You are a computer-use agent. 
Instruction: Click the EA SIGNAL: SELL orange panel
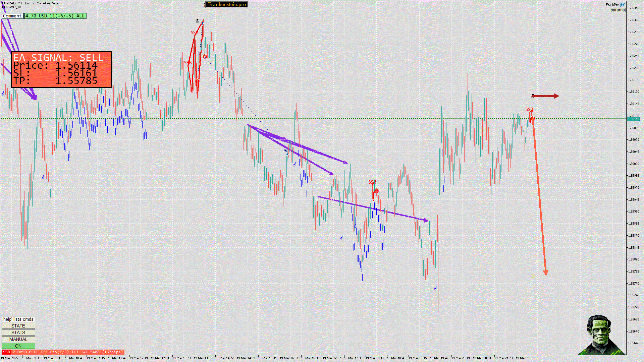tap(61, 70)
